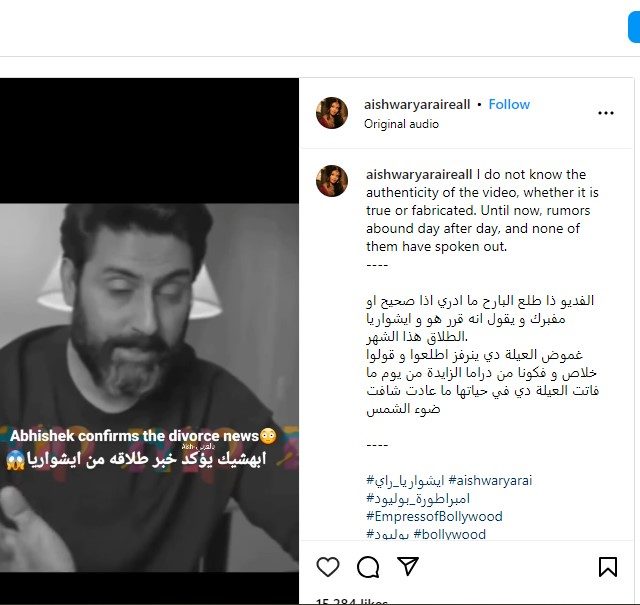The image size is (640, 605).
Task: Open more options three-dot menu
Action: (606, 113)
